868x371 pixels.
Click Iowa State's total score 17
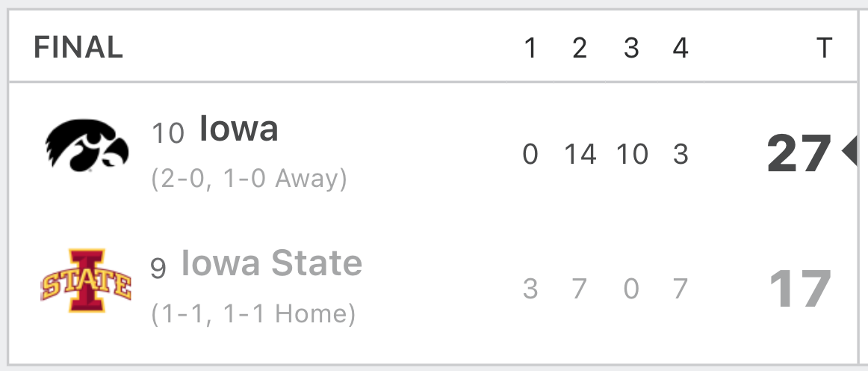coord(801,289)
